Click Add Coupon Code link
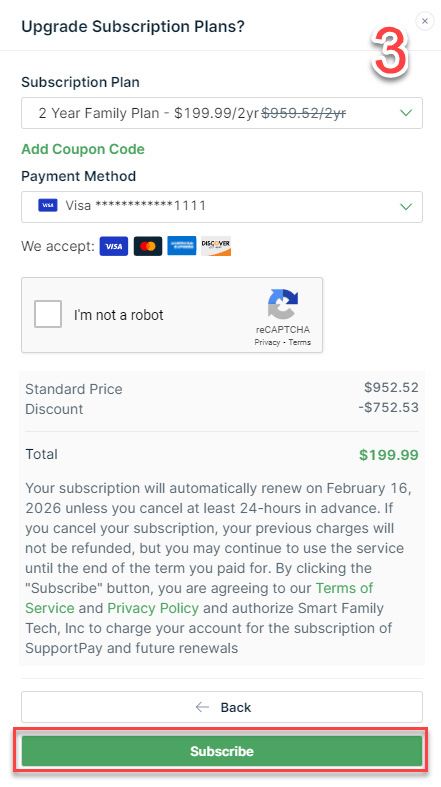 83,149
